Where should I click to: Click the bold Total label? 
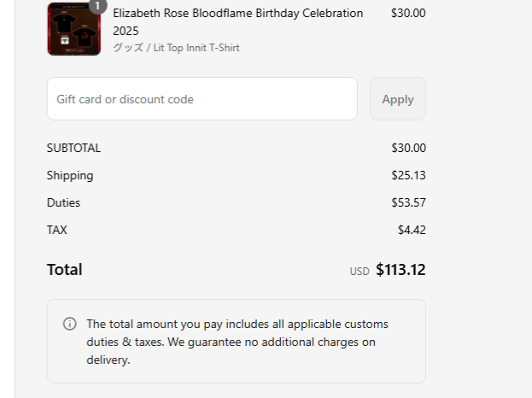click(65, 270)
